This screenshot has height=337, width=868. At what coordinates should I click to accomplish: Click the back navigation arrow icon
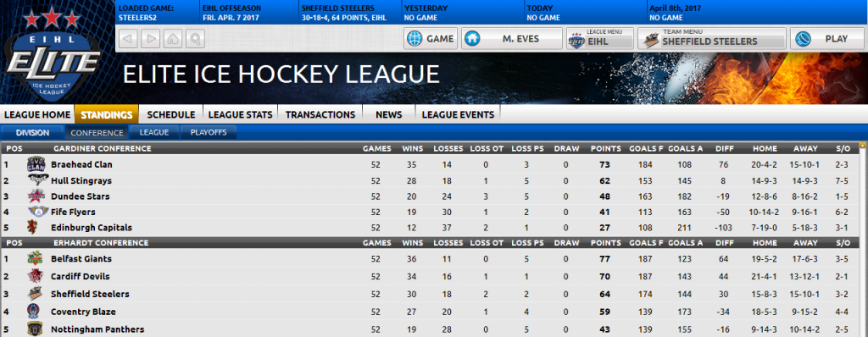click(x=128, y=39)
